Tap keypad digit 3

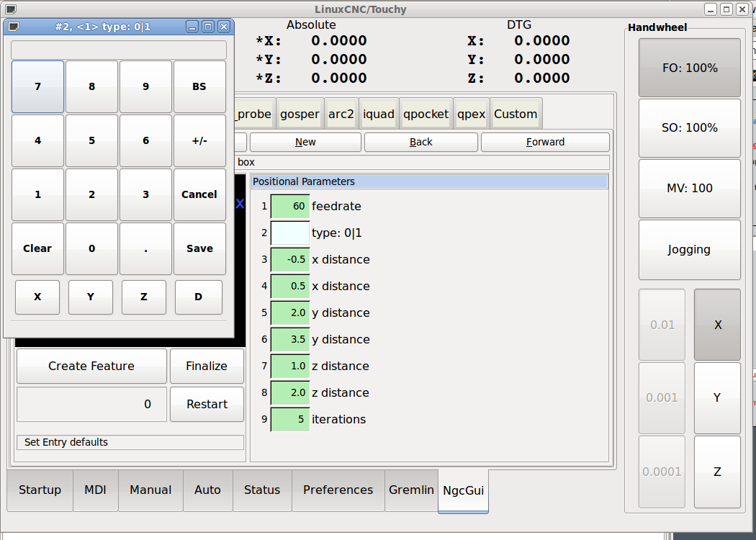(145, 195)
